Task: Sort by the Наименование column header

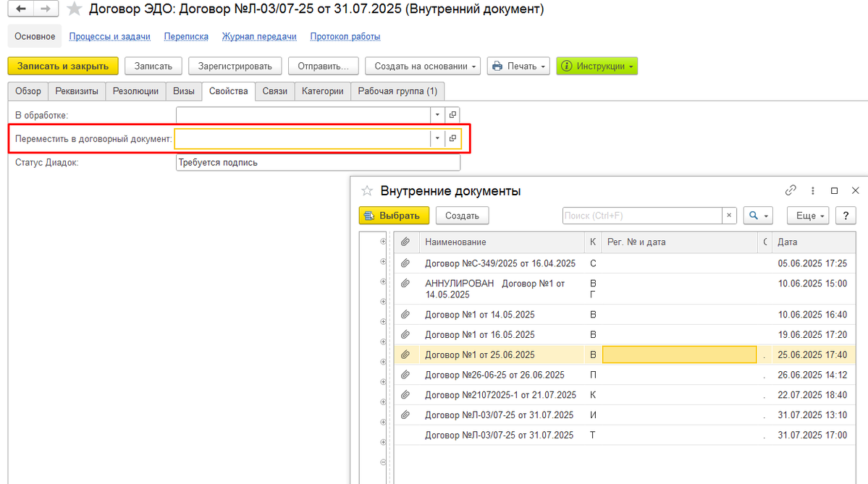Action: click(501, 242)
